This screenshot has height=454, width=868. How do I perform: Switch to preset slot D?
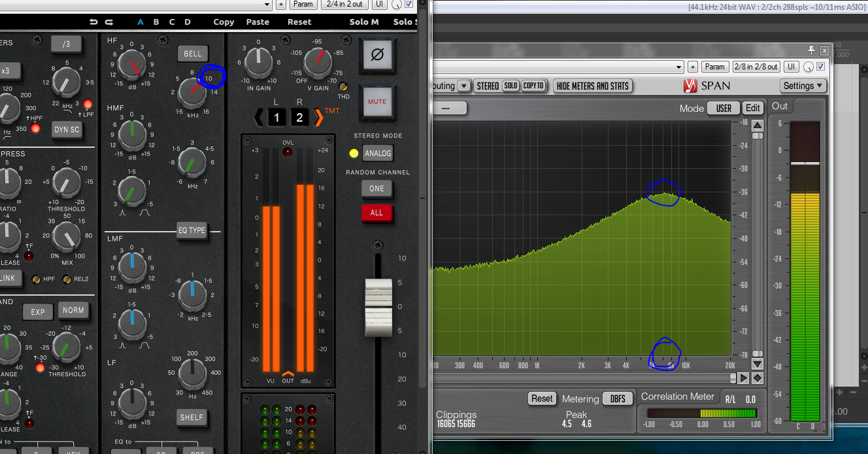[188, 22]
